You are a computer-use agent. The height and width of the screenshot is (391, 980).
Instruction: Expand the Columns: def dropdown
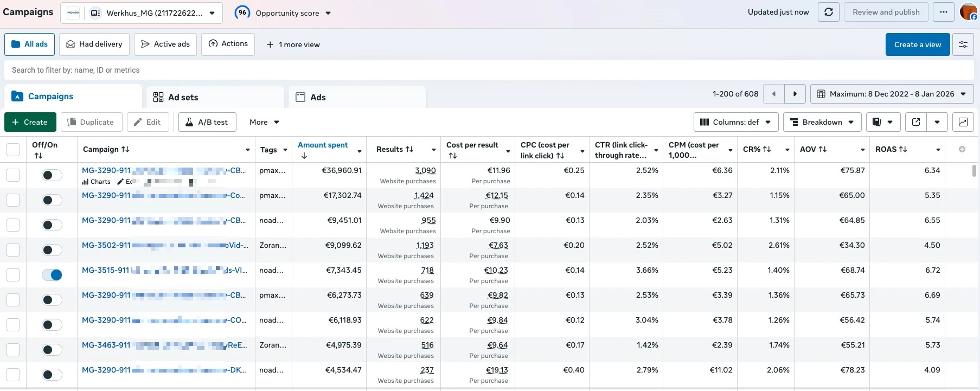click(736, 122)
